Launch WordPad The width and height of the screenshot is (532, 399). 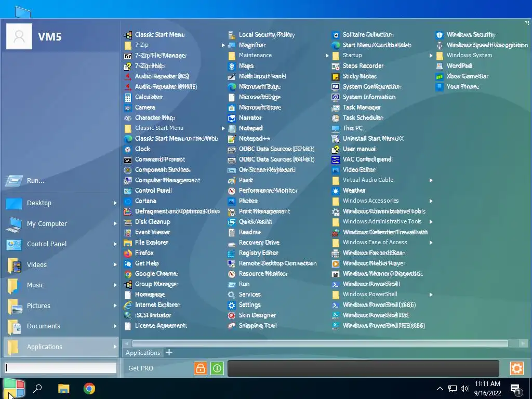(x=454, y=66)
